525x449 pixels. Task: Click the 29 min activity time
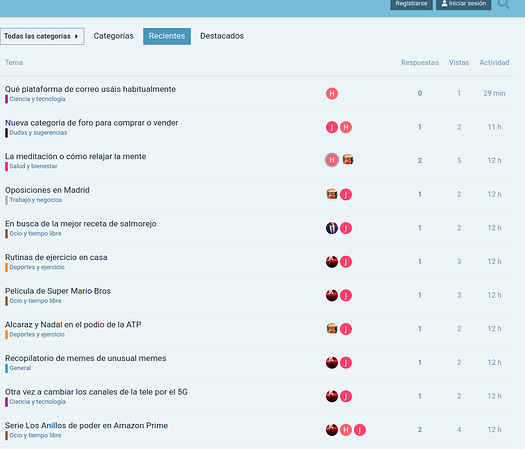click(494, 93)
